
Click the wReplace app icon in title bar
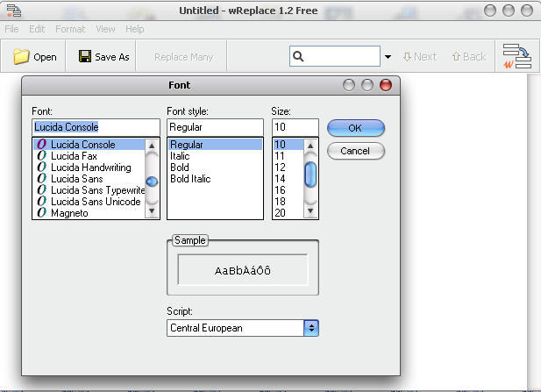(x=14, y=11)
